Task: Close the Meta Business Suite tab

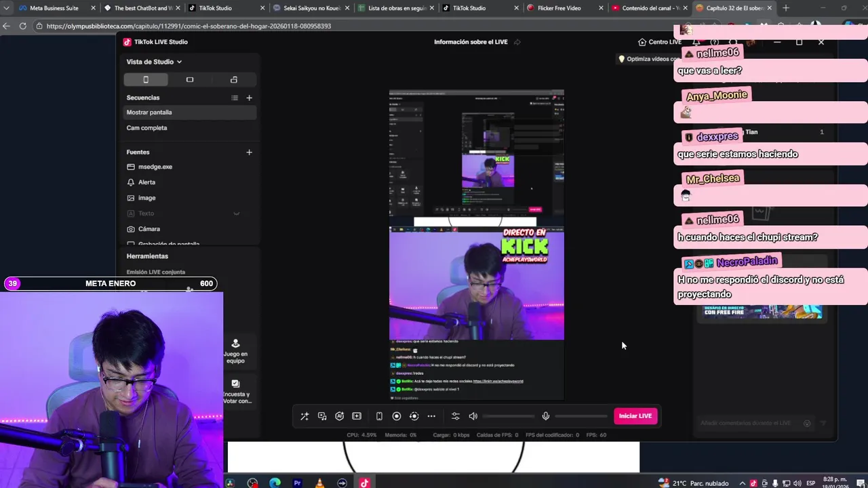Action: click(93, 8)
